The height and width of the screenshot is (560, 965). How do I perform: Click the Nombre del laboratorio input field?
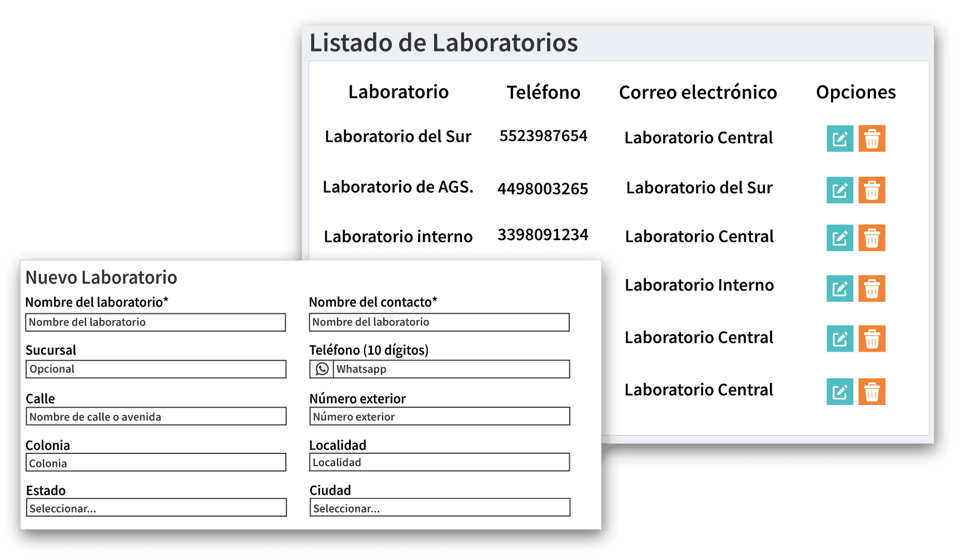point(156,322)
